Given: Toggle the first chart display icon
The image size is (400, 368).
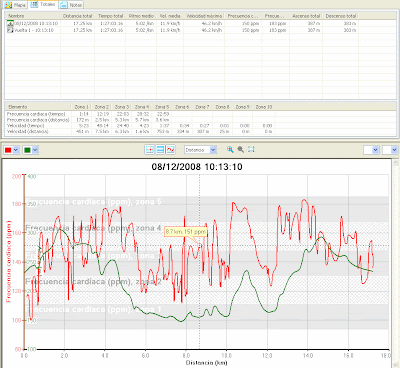Looking at the screenshot, I should [x=150, y=150].
